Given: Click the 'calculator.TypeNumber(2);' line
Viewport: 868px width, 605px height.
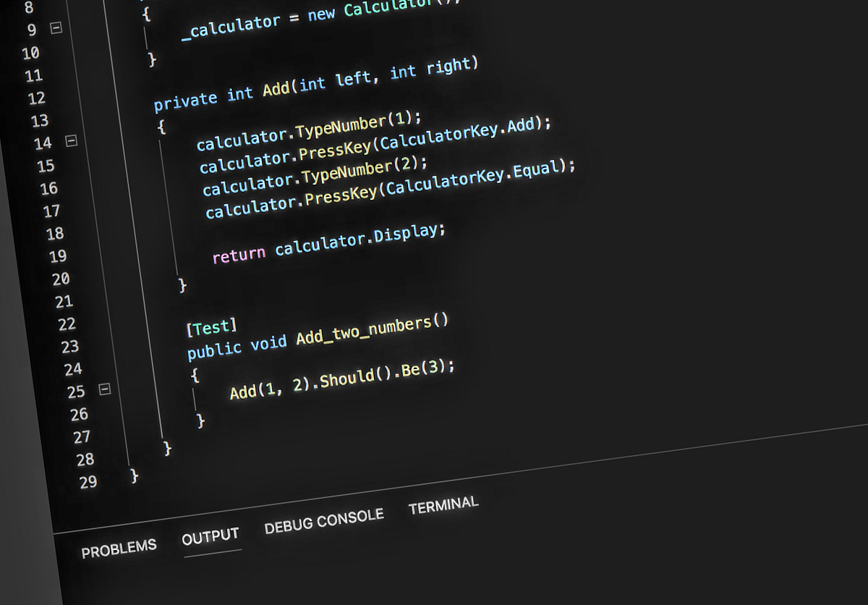Looking at the screenshot, I should 315,177.
